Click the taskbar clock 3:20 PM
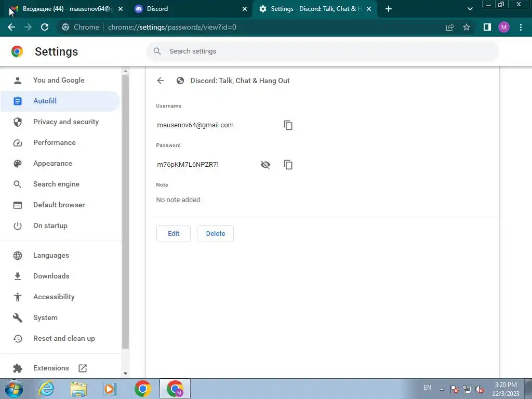The height and width of the screenshot is (399, 532). pyautogui.click(x=506, y=389)
